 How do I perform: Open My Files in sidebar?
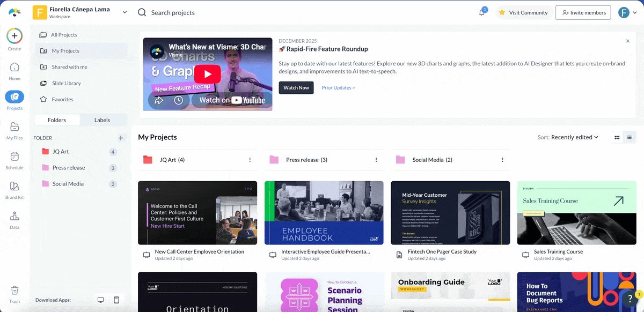point(14,130)
